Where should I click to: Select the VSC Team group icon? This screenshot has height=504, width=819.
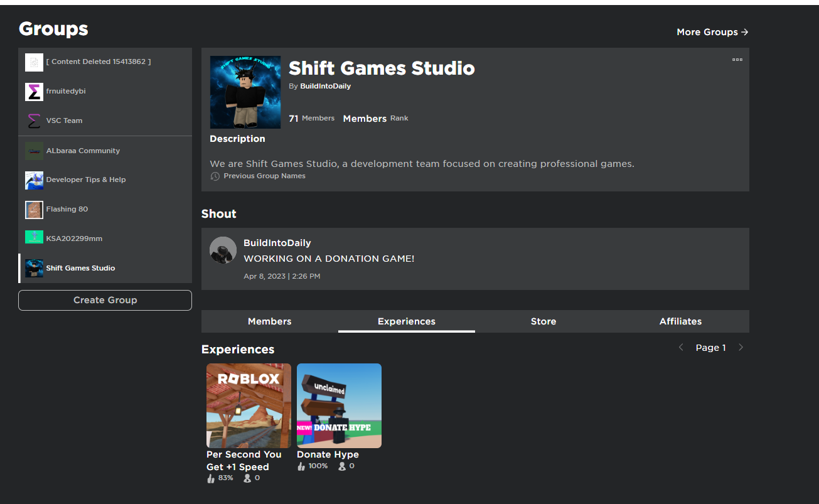pyautogui.click(x=34, y=121)
